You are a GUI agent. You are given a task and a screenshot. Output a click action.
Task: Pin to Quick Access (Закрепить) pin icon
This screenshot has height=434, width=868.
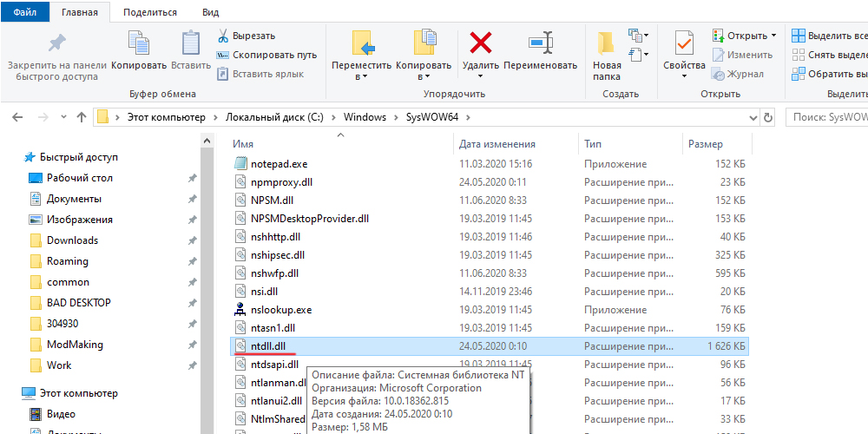56,43
